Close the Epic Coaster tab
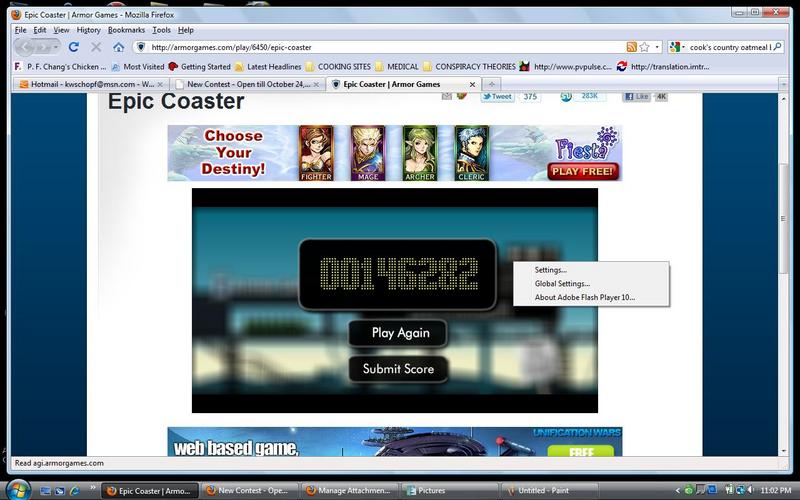The image size is (800, 500). pos(472,84)
